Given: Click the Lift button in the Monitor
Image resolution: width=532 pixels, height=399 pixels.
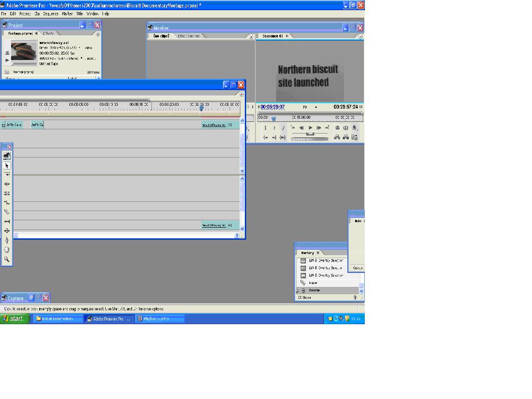Looking at the screenshot, I should coord(337,137).
